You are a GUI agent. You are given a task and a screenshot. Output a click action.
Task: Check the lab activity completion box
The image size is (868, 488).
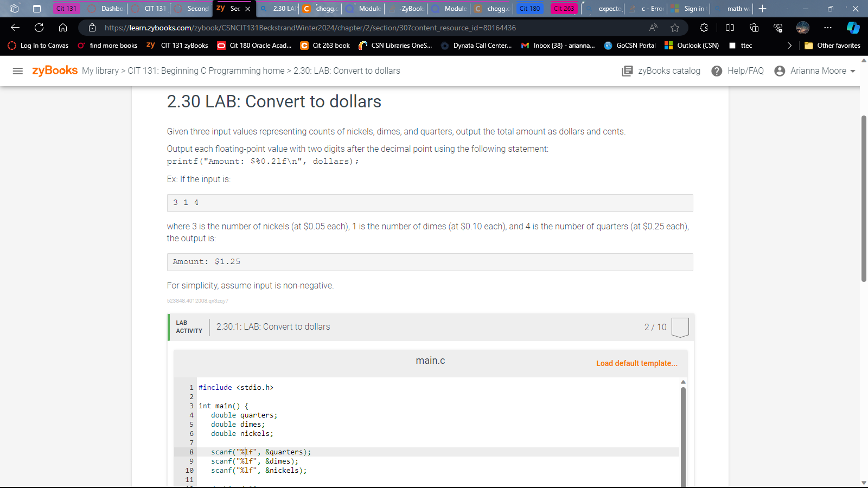click(680, 327)
